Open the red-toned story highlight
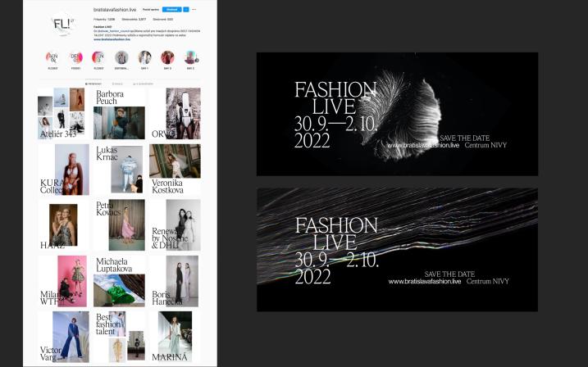Image resolution: width=588 pixels, height=367 pixels. click(167, 58)
